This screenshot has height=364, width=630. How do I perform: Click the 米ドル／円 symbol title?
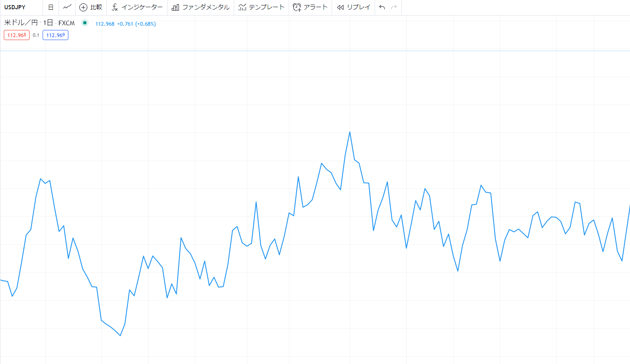[x=21, y=23]
